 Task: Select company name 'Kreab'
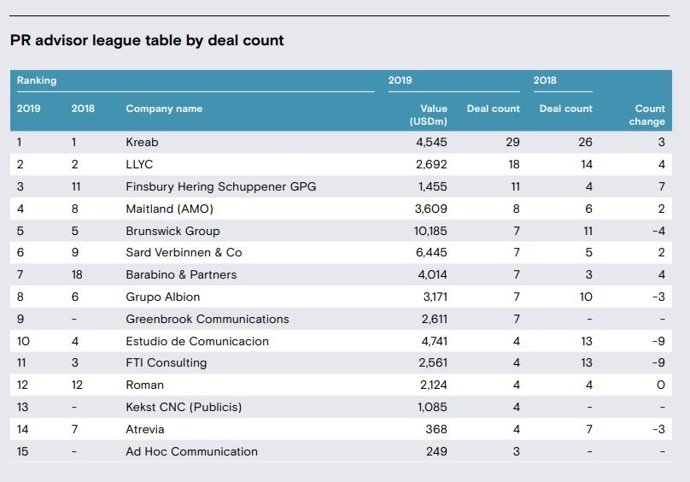[142, 142]
